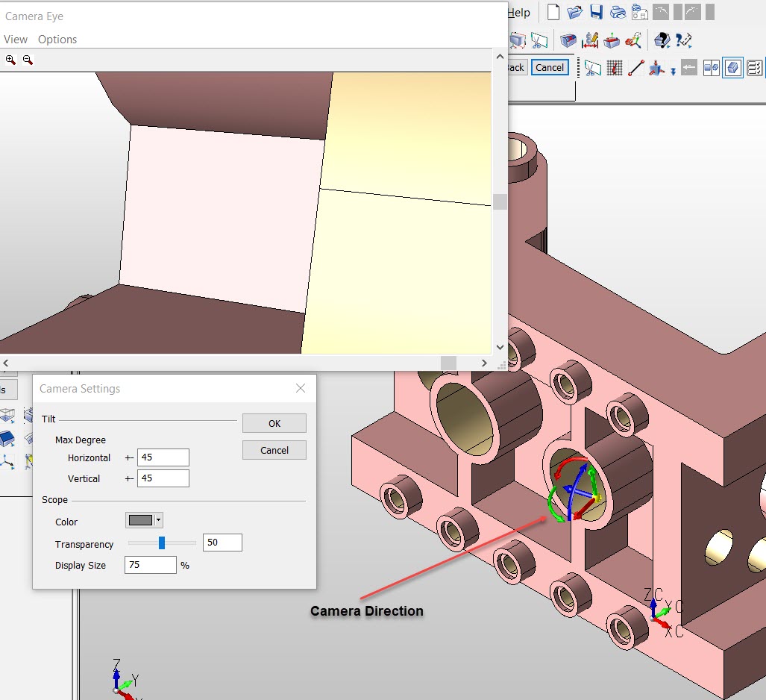766x700 pixels.
Task: Zoom in within the Camera Eye window
Action: pyautogui.click(x=10, y=59)
